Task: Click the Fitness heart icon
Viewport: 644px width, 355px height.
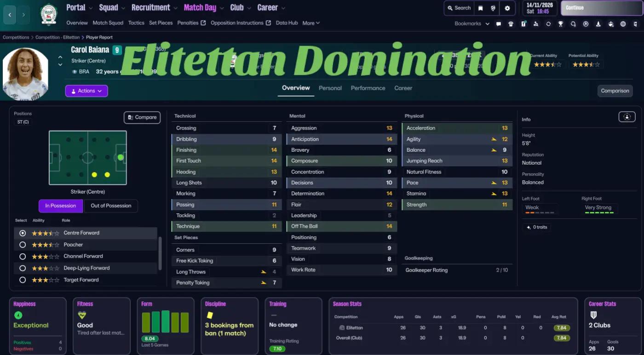Action: pos(82,315)
